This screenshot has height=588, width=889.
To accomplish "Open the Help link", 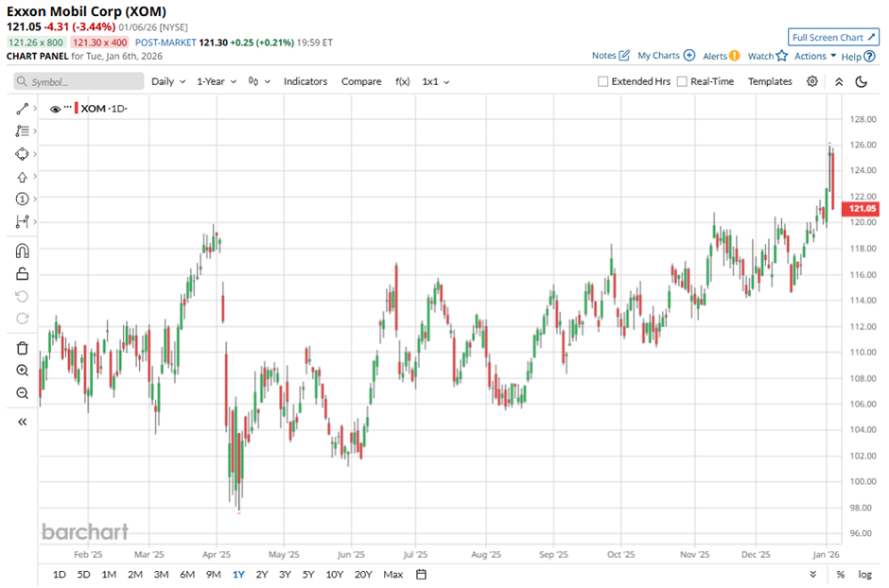I will point(858,56).
